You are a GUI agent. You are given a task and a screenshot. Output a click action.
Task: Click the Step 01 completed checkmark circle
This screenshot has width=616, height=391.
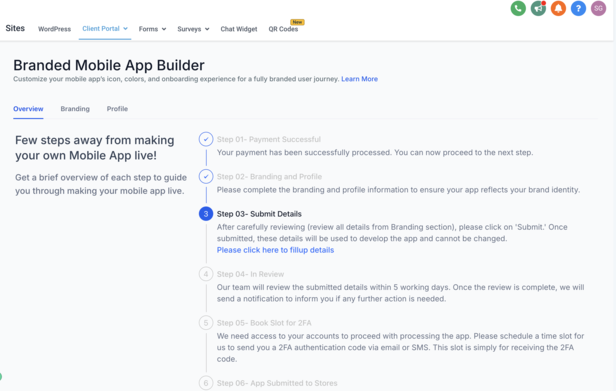coord(206,139)
